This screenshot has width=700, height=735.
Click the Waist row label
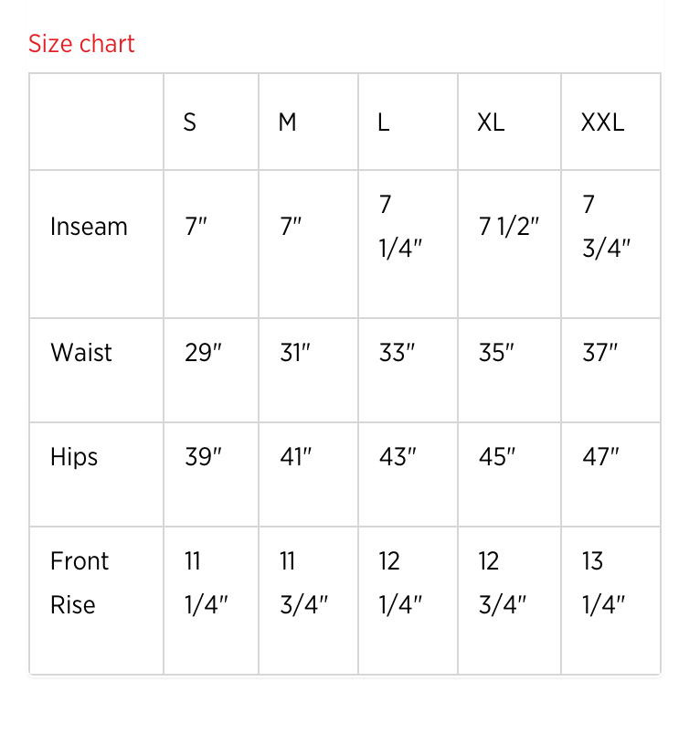[x=81, y=353]
